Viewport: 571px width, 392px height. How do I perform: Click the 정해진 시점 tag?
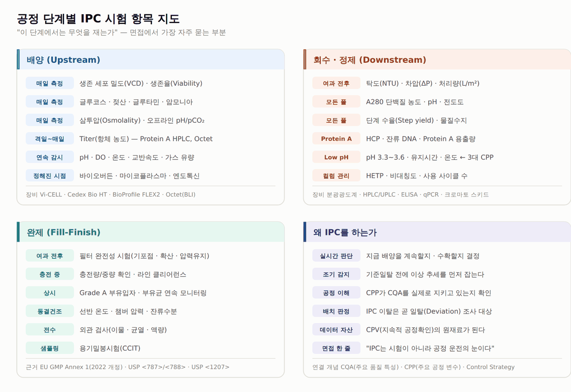point(50,176)
